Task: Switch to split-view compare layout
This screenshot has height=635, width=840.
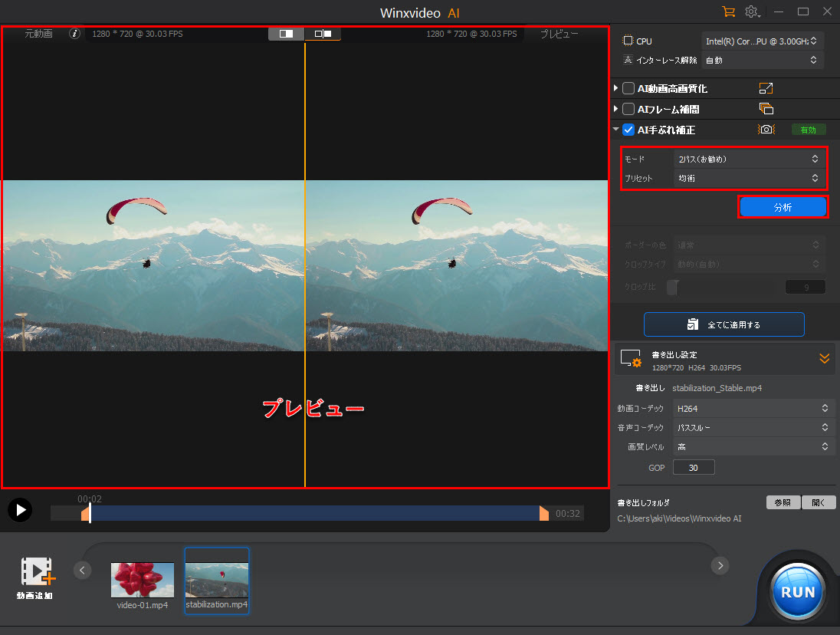Action: coord(323,34)
